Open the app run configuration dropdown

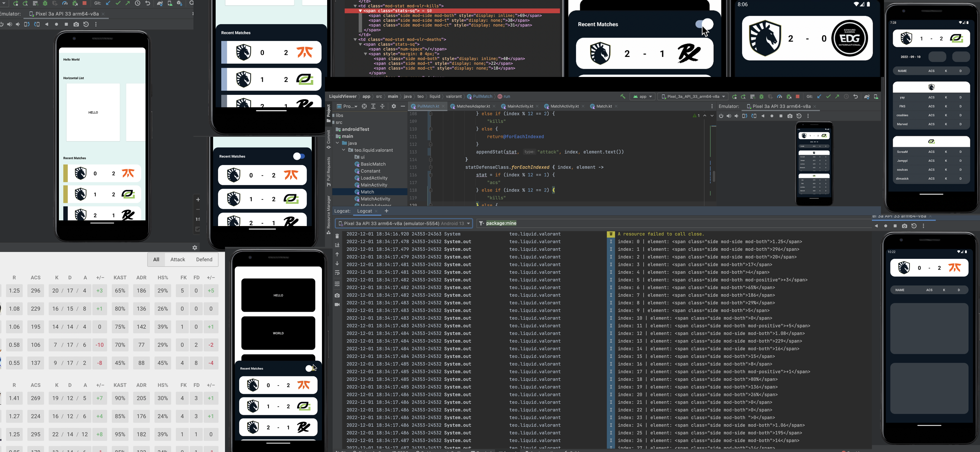click(x=643, y=97)
